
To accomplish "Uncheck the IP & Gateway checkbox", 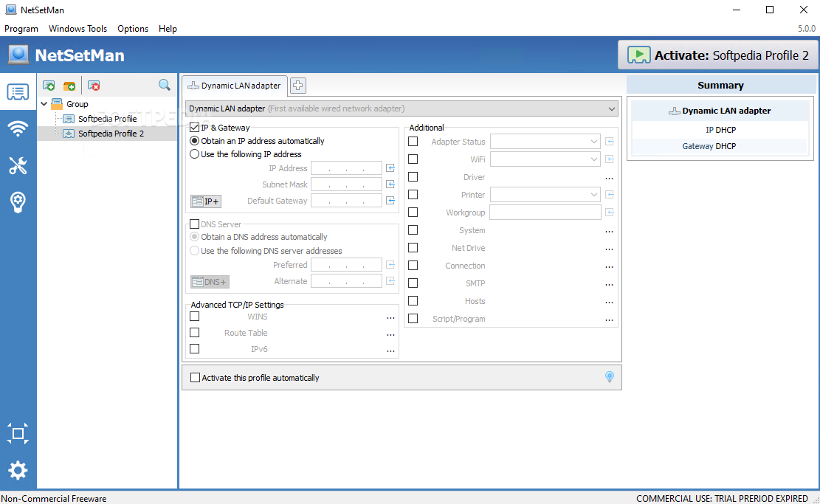I will tap(195, 127).
